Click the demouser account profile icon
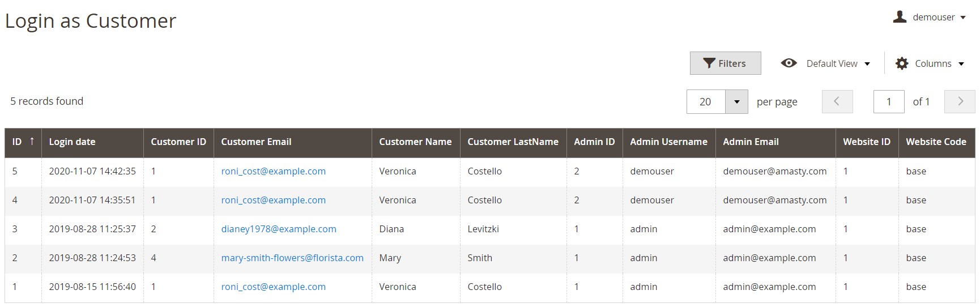Screen dimensions: 980x307 coord(900,17)
